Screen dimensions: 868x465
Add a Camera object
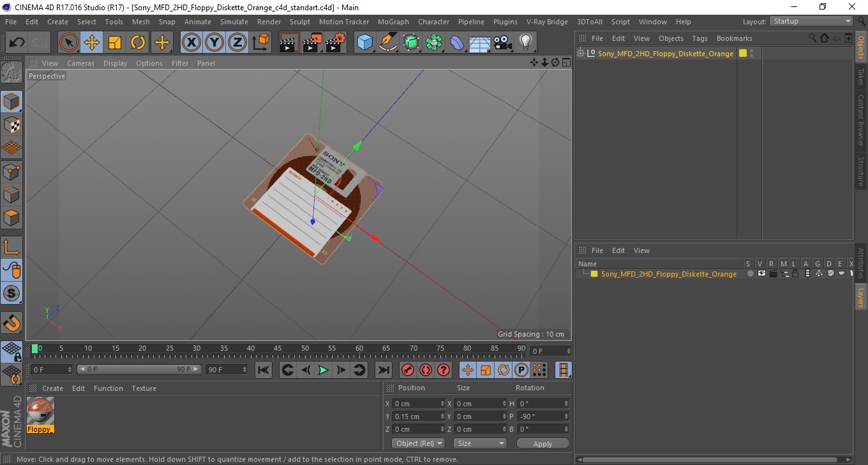[x=503, y=43]
